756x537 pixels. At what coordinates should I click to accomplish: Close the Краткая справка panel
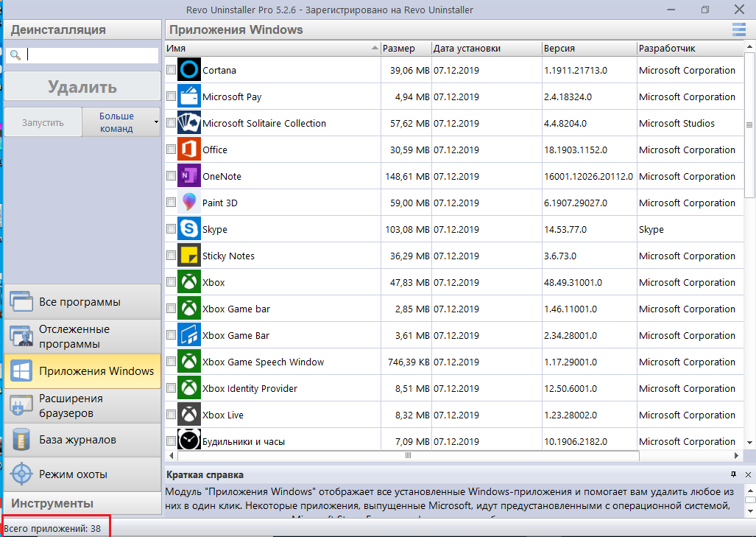[x=748, y=475]
